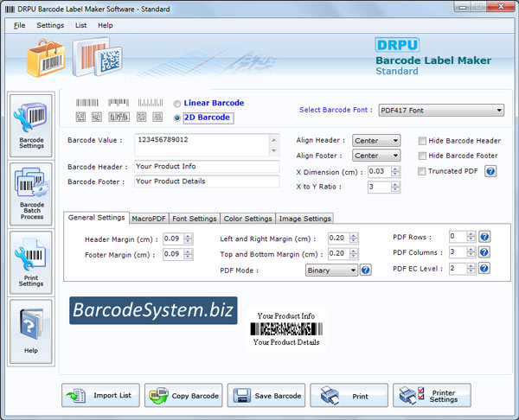Image resolution: width=519 pixels, height=420 pixels.
Task: Open Barcode Batch Process panel
Action: click(x=31, y=194)
